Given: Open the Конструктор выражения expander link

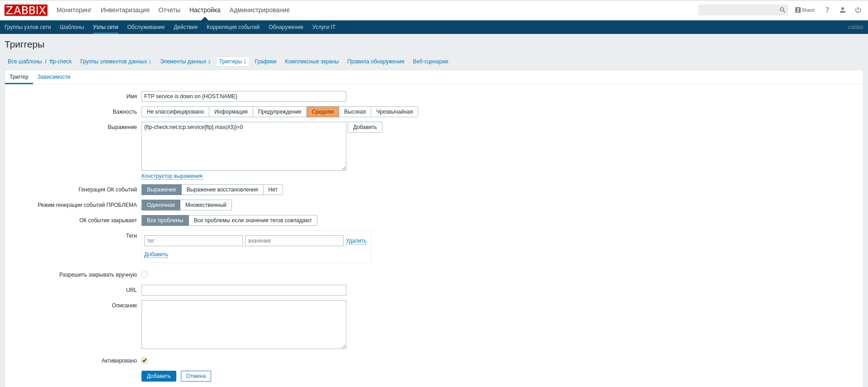Looking at the screenshot, I should pos(172,176).
